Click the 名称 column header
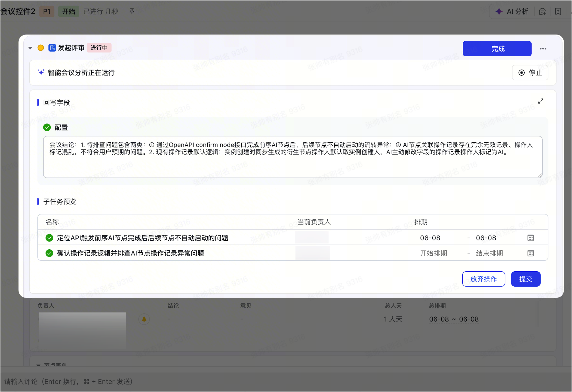The height and width of the screenshot is (392, 572). [52, 222]
